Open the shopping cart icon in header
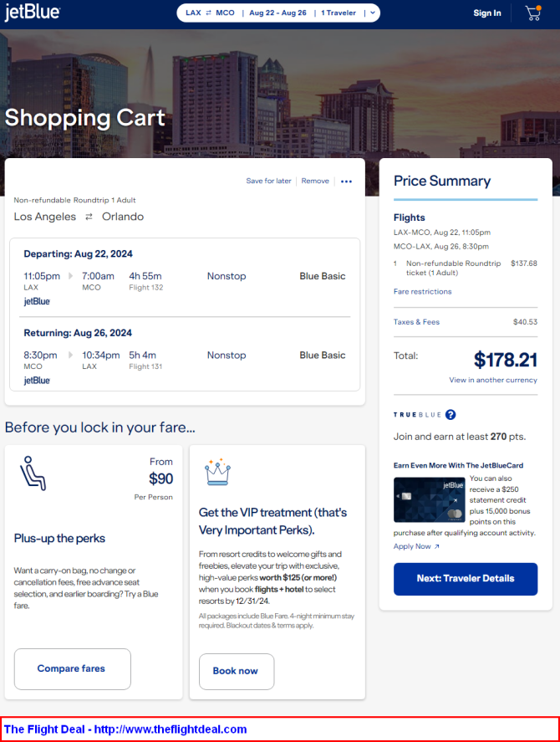560x742 pixels. coord(532,13)
